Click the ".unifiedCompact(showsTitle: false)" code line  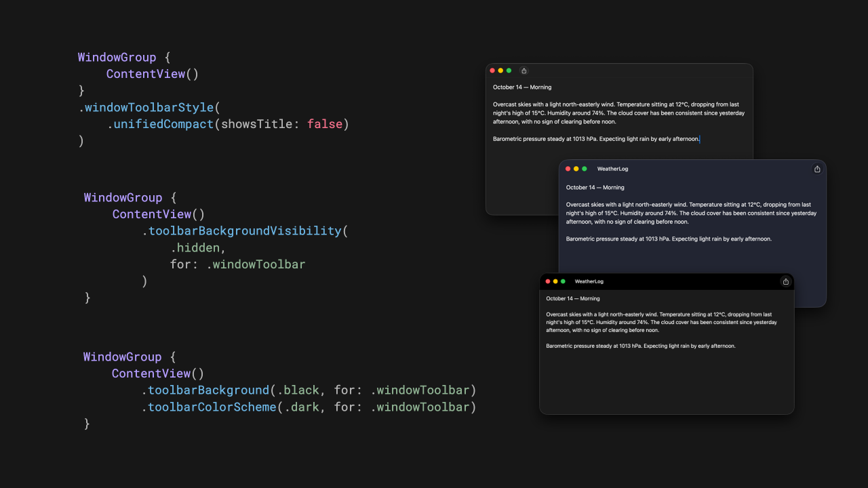click(x=227, y=124)
